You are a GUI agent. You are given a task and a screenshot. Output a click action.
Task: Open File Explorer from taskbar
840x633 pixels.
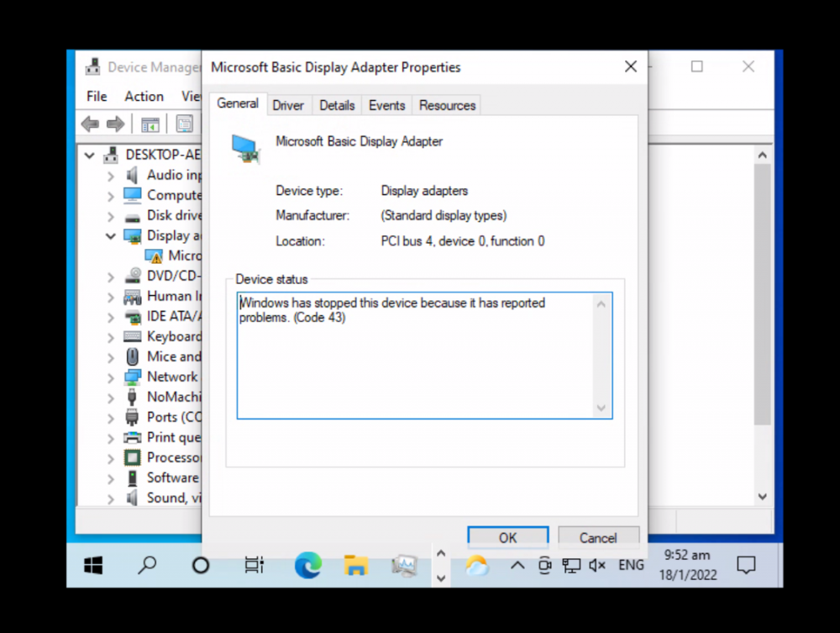(x=356, y=565)
